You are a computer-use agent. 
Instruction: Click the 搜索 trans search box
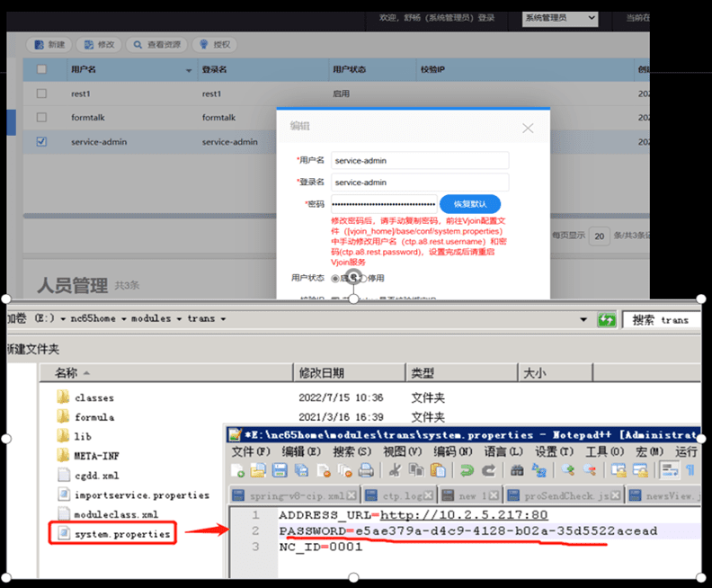pyautogui.click(x=661, y=320)
